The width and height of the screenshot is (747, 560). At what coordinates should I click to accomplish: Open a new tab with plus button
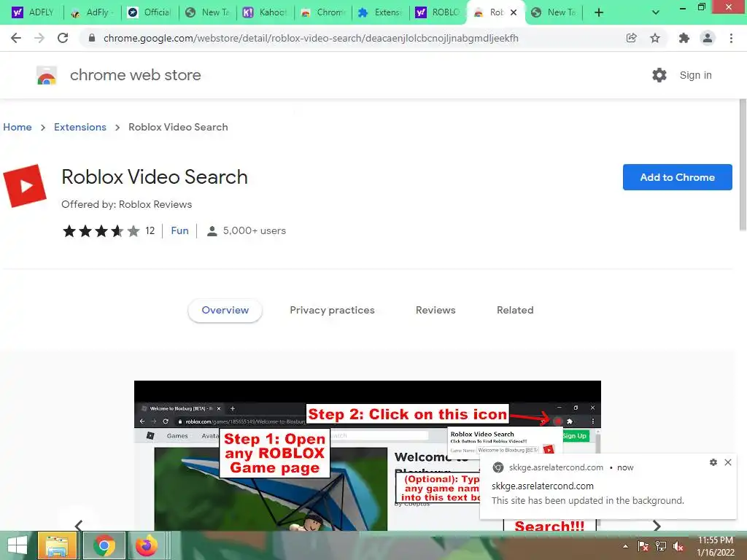pyautogui.click(x=599, y=12)
